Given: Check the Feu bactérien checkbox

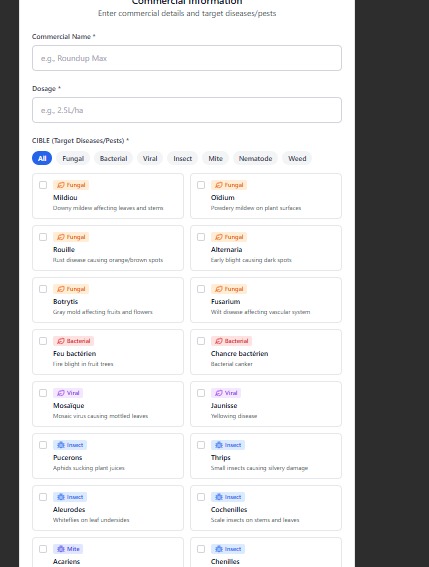Looking at the screenshot, I should pyautogui.click(x=43, y=341).
